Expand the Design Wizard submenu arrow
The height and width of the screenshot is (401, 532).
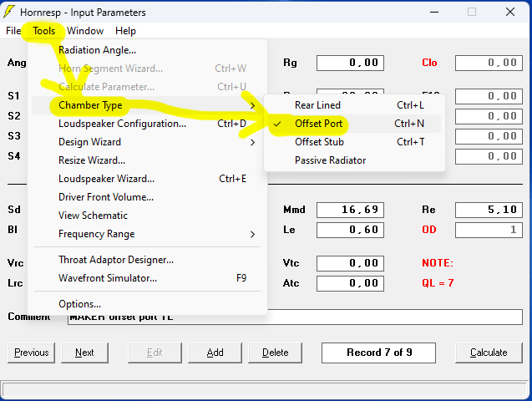coord(252,143)
